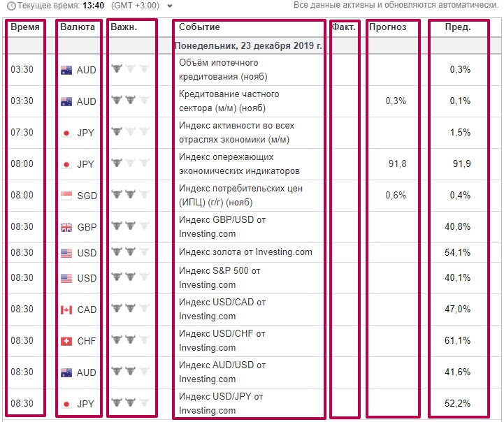
Task: Click the Australian flag in the AUD/USD index row
Action: (x=66, y=372)
